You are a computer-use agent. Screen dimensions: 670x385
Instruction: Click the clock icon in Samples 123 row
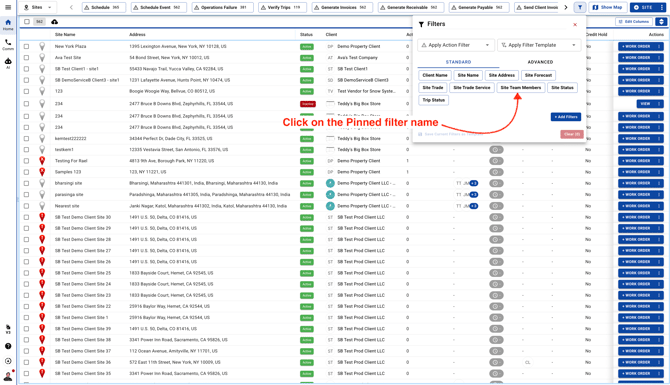[496, 172]
